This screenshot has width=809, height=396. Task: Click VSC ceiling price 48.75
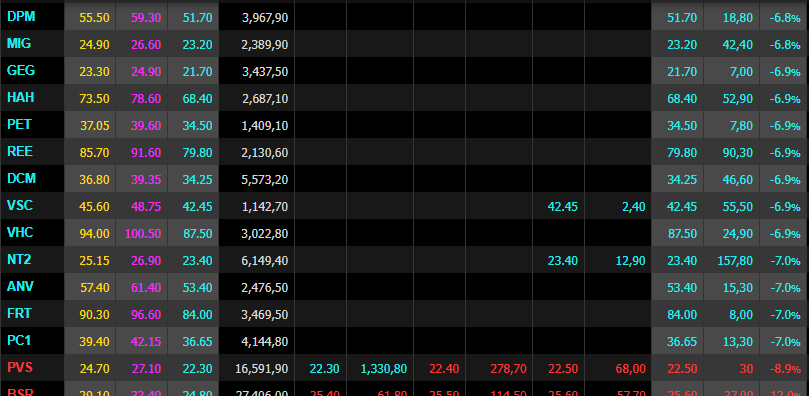click(146, 207)
